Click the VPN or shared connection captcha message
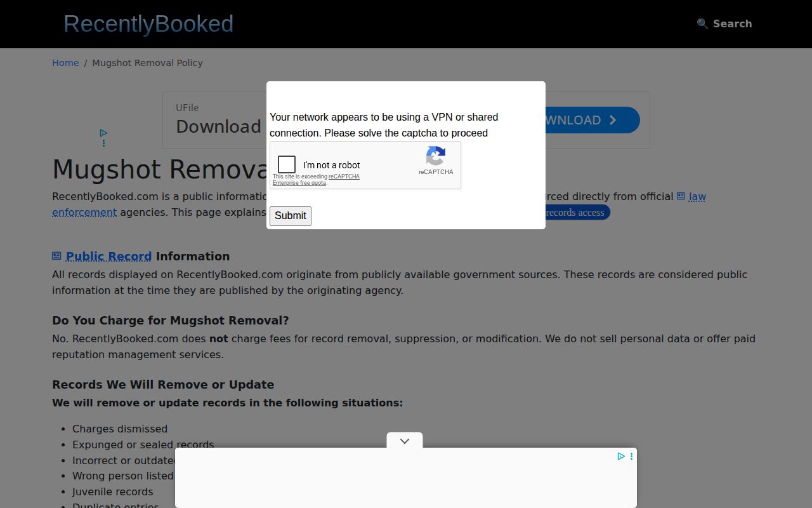This screenshot has width=812, height=508. coord(384,125)
